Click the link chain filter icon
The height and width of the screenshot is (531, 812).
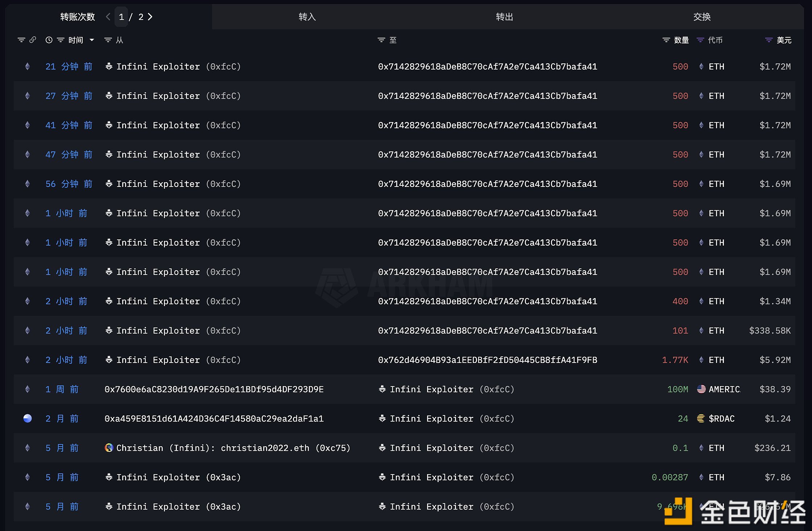(33, 40)
